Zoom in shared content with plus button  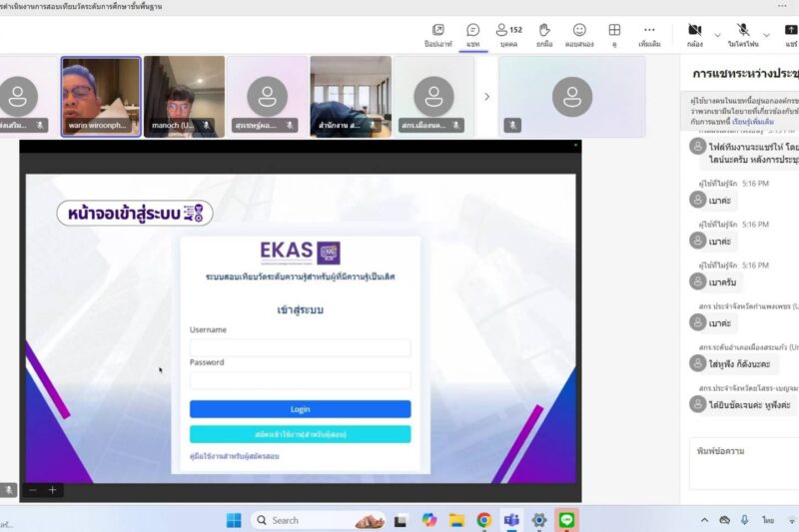[x=53, y=490]
